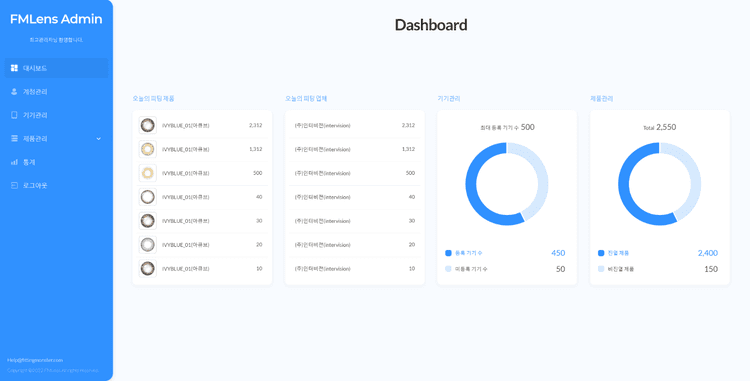The width and height of the screenshot is (750, 381).
Task: Click count 10 in the product list
Action: pyautogui.click(x=259, y=269)
